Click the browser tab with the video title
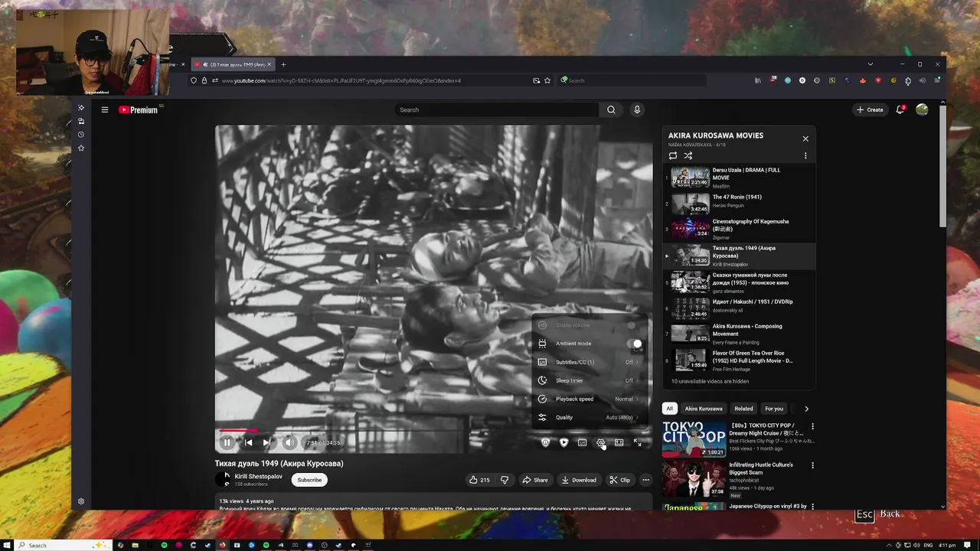Viewport: 980px width, 551px height. [x=234, y=64]
